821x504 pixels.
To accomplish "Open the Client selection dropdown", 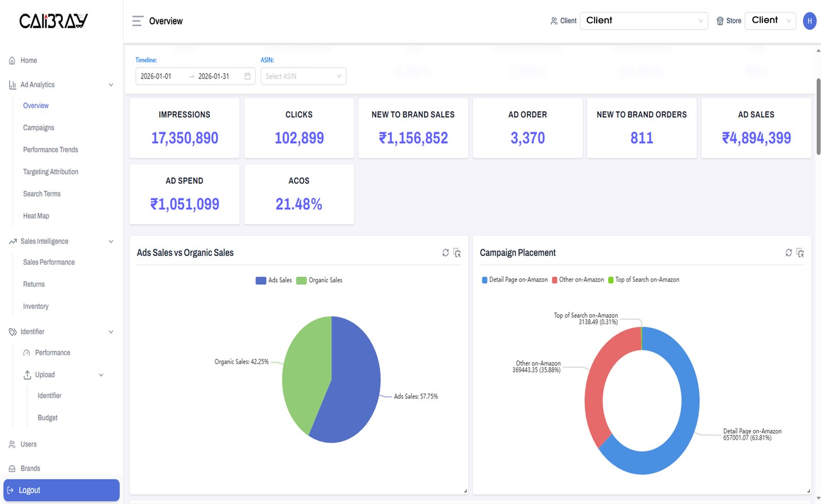I will coord(643,21).
